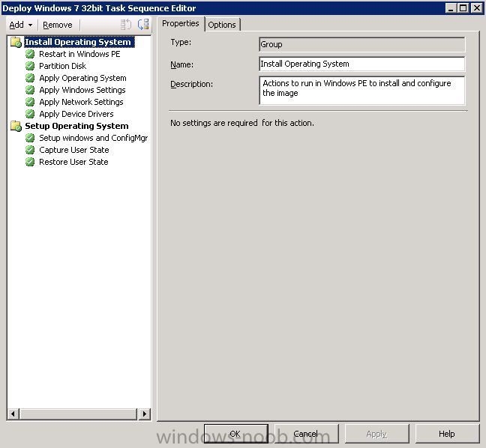The image size is (486, 448).
Task: Click the OK button
Action: click(x=235, y=434)
